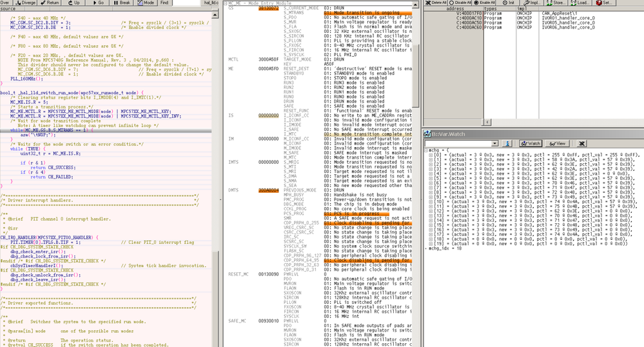
Task: Expand mchg element [19]
Action: pyautogui.click(x=431, y=243)
